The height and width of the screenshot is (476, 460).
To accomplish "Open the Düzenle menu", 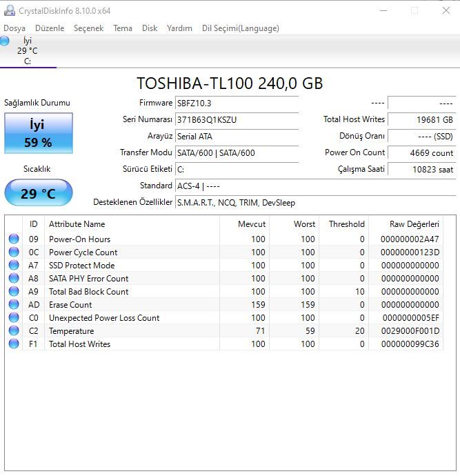I will pos(50,28).
